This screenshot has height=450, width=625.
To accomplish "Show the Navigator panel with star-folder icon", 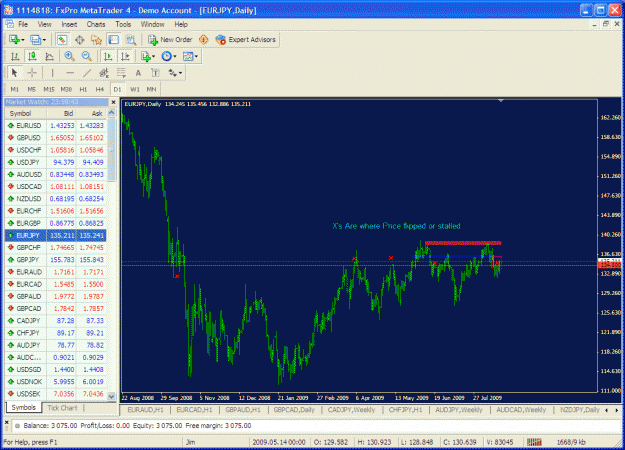I will click(x=96, y=39).
